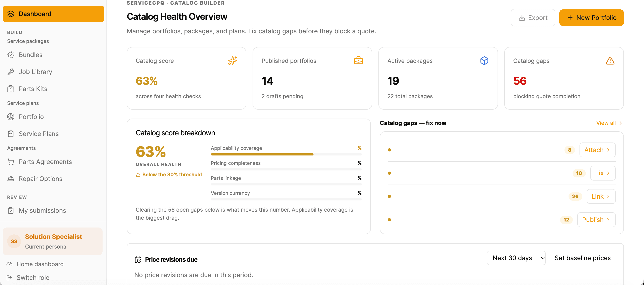Navigate to Parts Agreements
Image resolution: width=644 pixels, height=285 pixels.
point(53,162)
